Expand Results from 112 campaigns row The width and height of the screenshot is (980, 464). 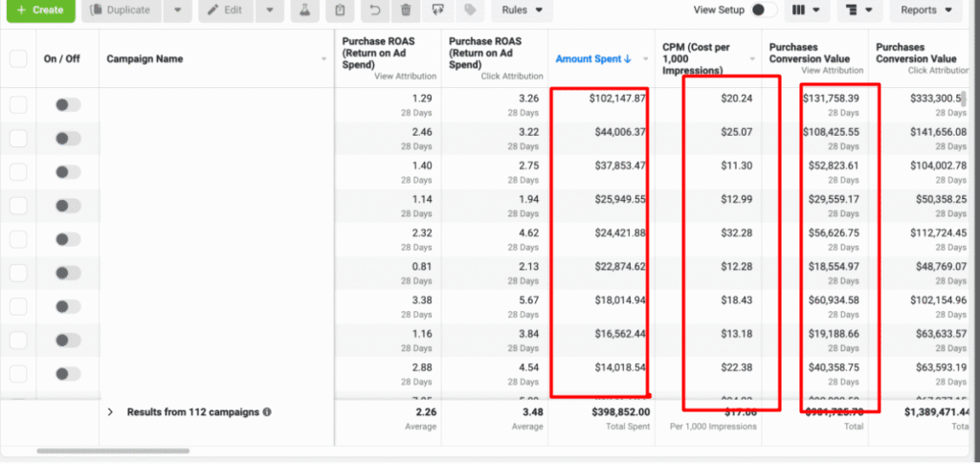(x=110, y=412)
